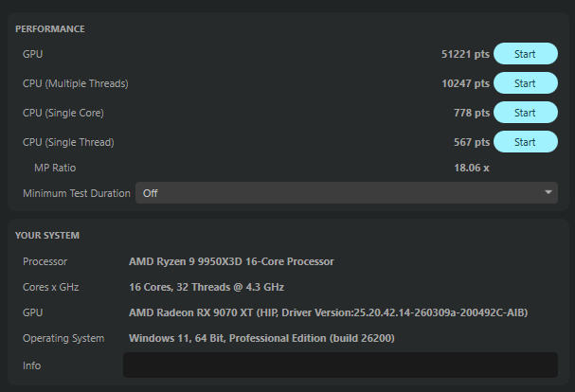Click the Info label

(x=31, y=365)
